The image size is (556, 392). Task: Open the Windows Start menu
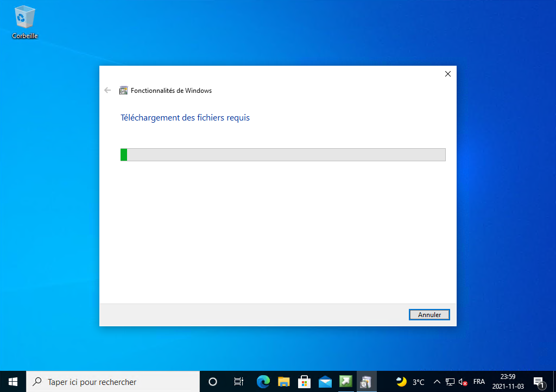tap(13, 382)
